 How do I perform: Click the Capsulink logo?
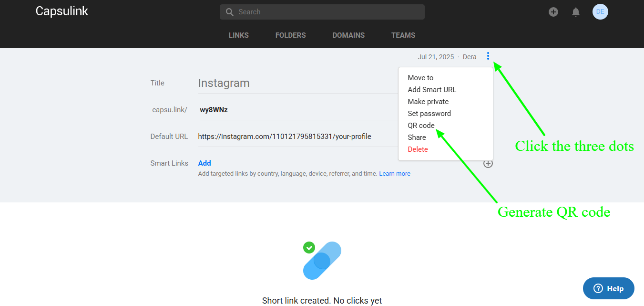coord(62,11)
